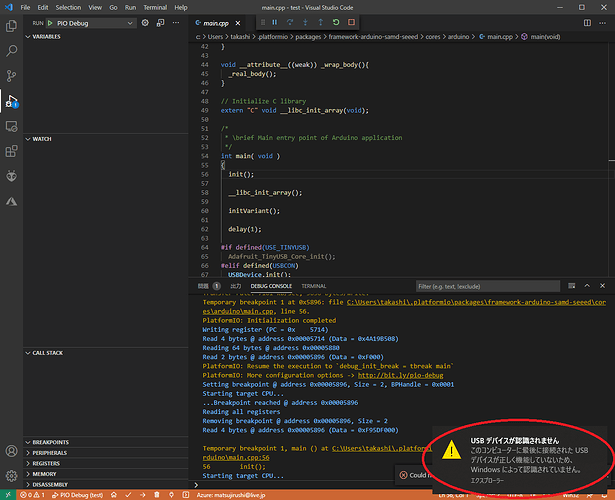Click the debug console filter input
Screen dimensions: 615x500
click(x=488, y=286)
